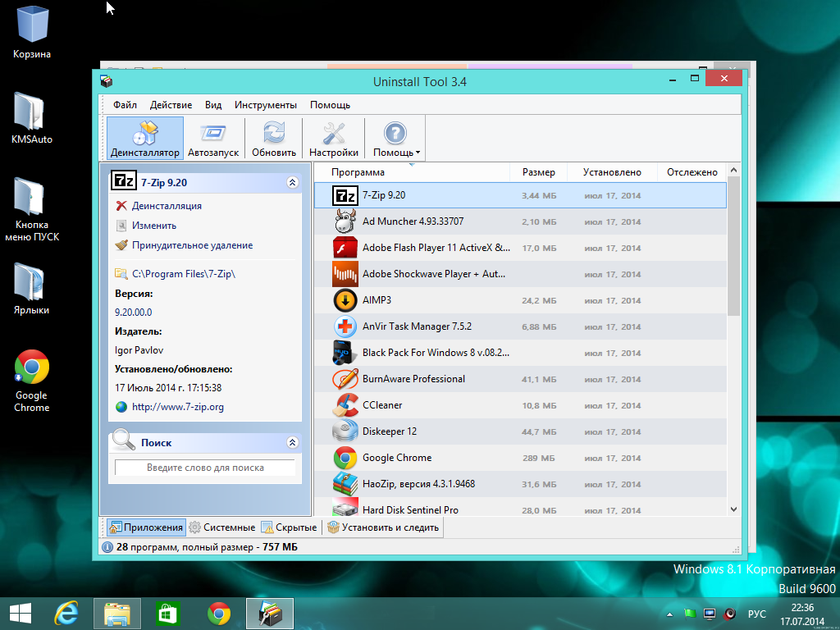Click scrollbar down arrow in program list
This screenshot has height=630, width=840.
[x=734, y=509]
